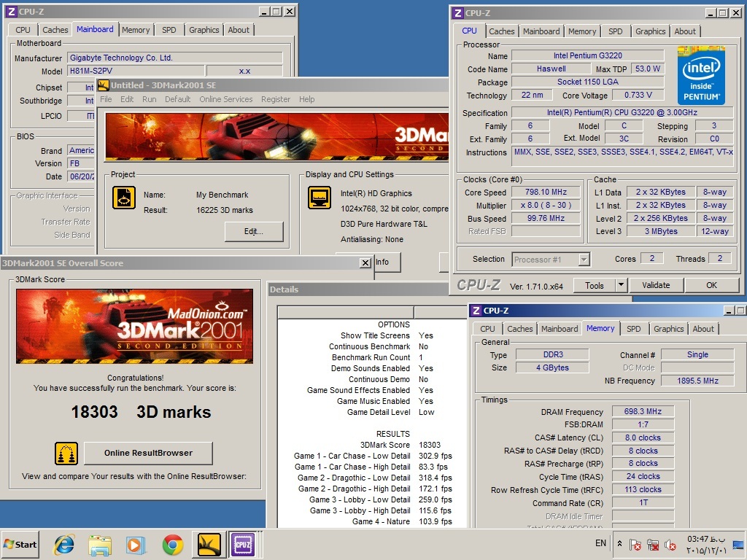Click the DRAM Frequency 698.3 MHz value
The height and width of the screenshot is (560, 747).
click(643, 411)
